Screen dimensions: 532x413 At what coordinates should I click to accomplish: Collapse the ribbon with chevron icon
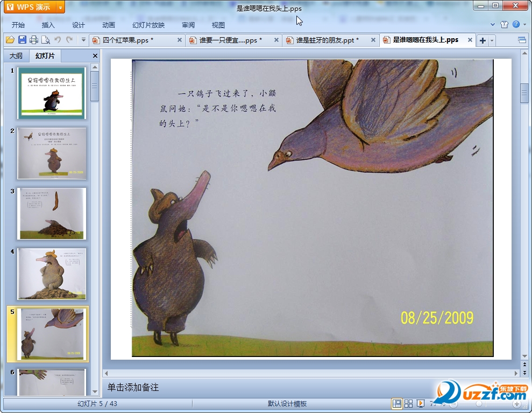(x=493, y=24)
